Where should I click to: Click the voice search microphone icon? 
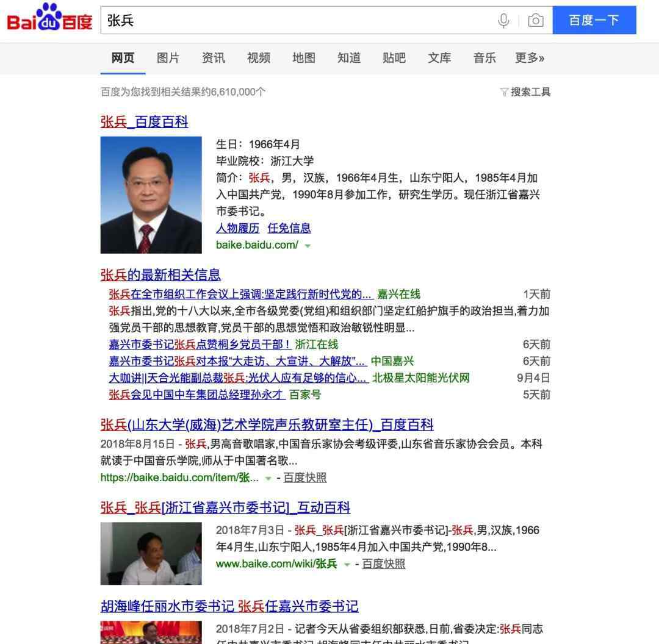[x=503, y=20]
